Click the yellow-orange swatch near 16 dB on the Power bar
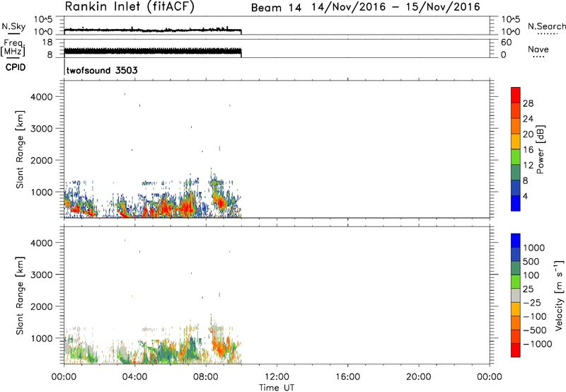Viewport: 566px width, 392px height. click(x=516, y=142)
